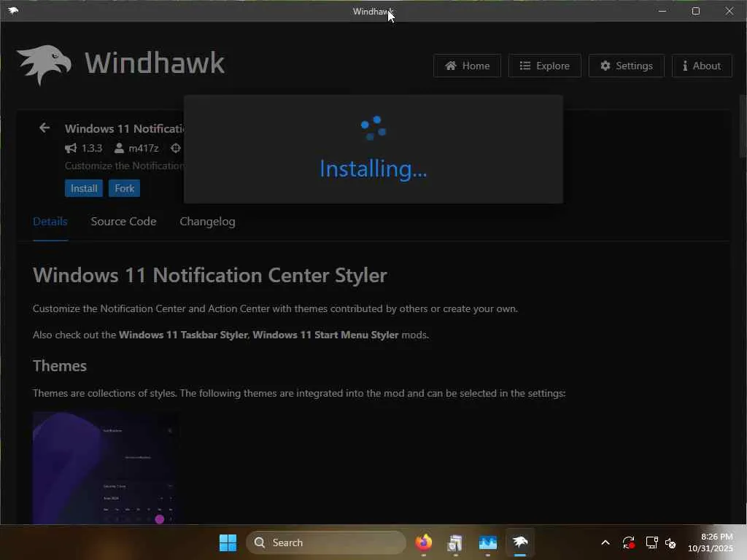747x560 pixels.
Task: Click the 'Installing...' text
Action: (373, 169)
